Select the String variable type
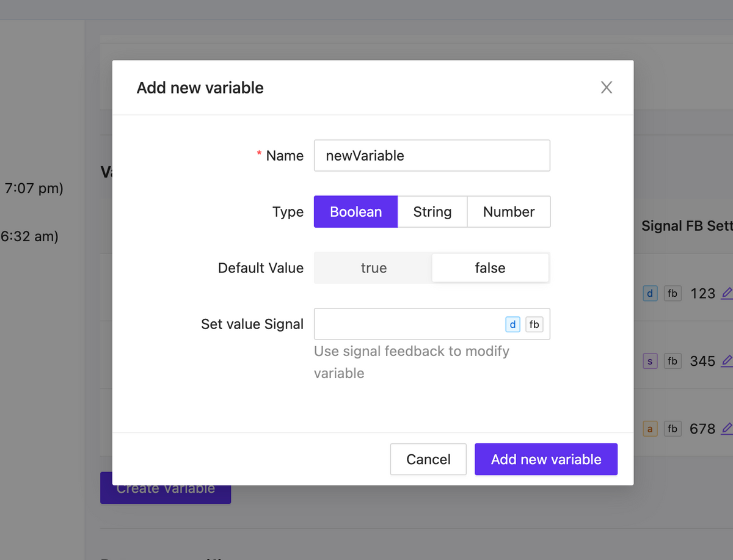 [x=432, y=212]
